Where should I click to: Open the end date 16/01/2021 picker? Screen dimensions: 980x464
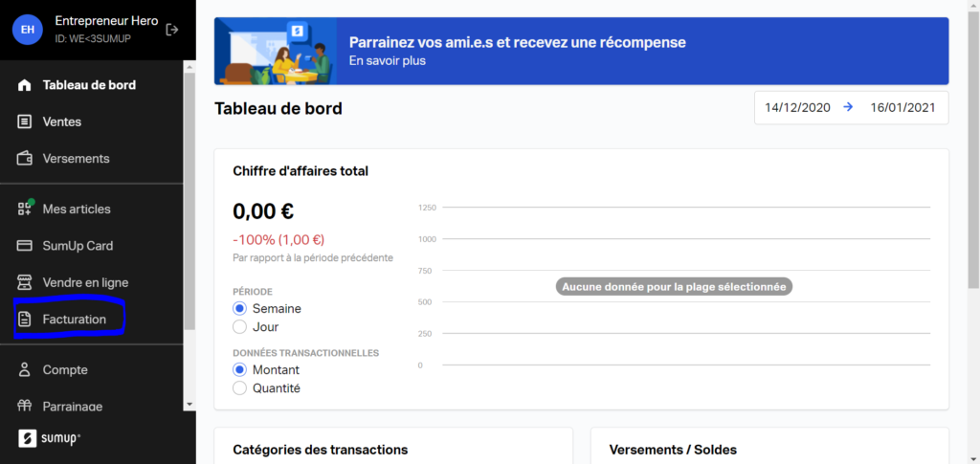pyautogui.click(x=902, y=108)
